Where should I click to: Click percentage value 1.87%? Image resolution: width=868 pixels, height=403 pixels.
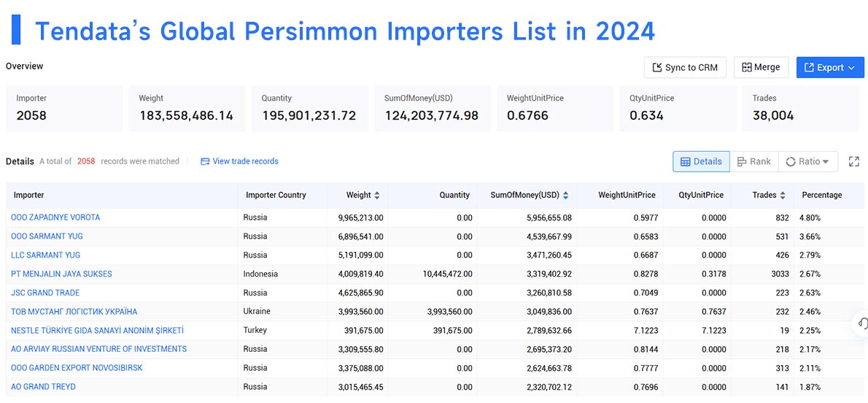810,386
